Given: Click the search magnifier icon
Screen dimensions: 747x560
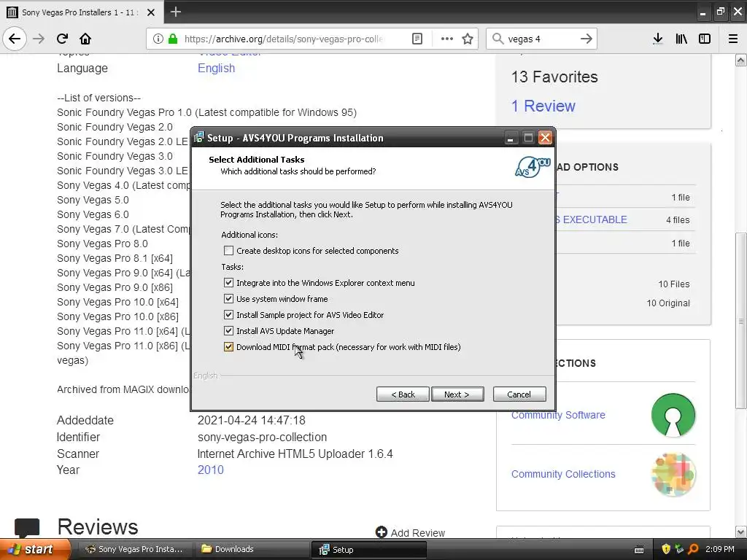Looking at the screenshot, I should [x=498, y=39].
